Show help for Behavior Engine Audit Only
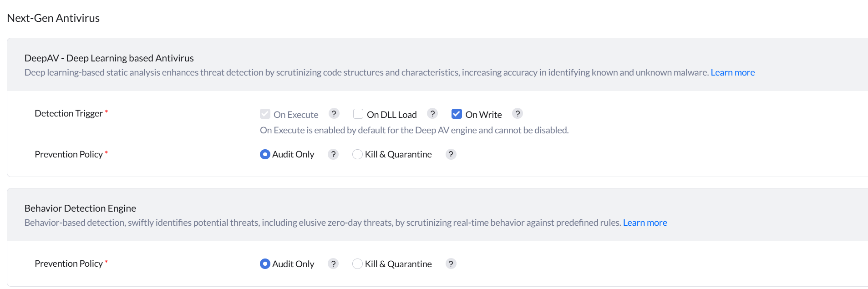This screenshot has height=289, width=868. tap(333, 264)
